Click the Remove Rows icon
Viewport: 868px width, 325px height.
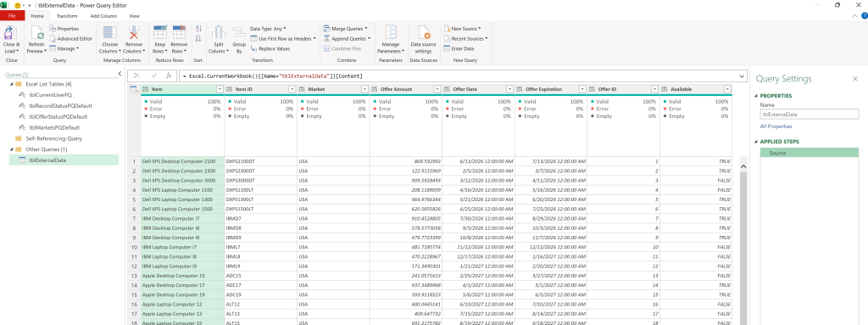179,31
